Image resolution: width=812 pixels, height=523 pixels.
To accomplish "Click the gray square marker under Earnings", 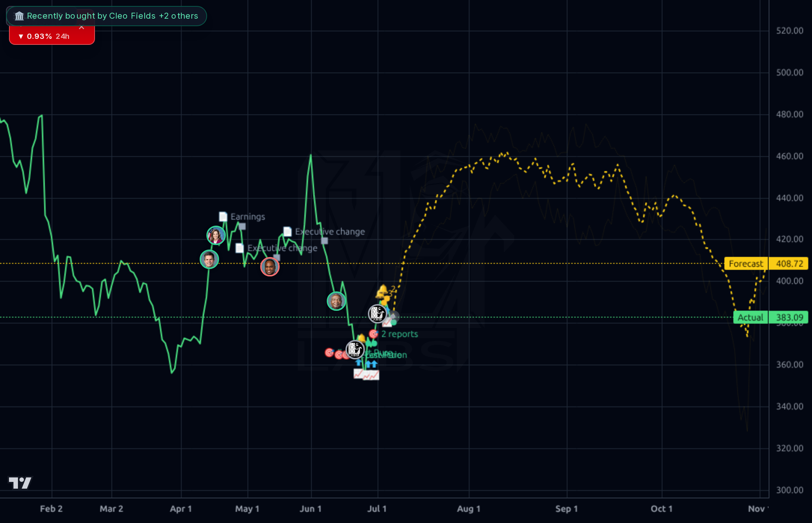I will coord(242,226).
